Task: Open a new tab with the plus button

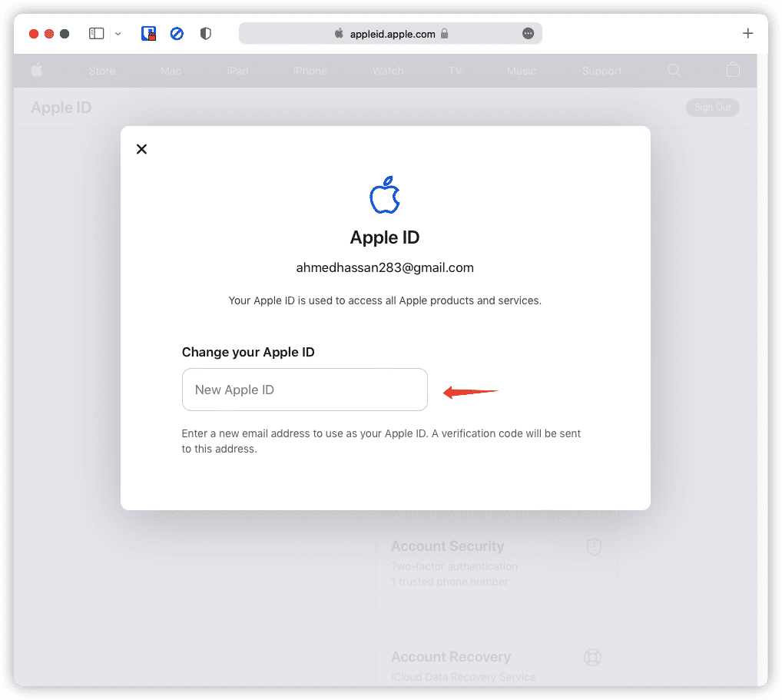Action: click(747, 34)
